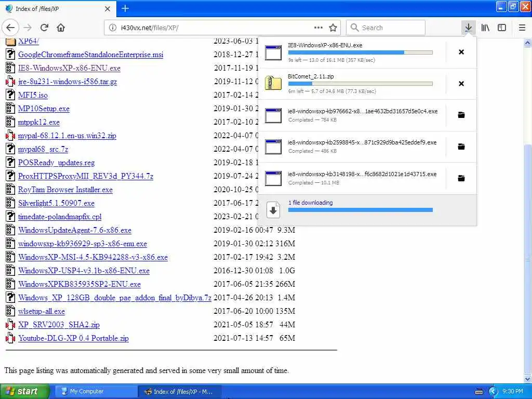532x399 pixels.
Task: Click the downloads summary arrow icon
Action: [273, 210]
